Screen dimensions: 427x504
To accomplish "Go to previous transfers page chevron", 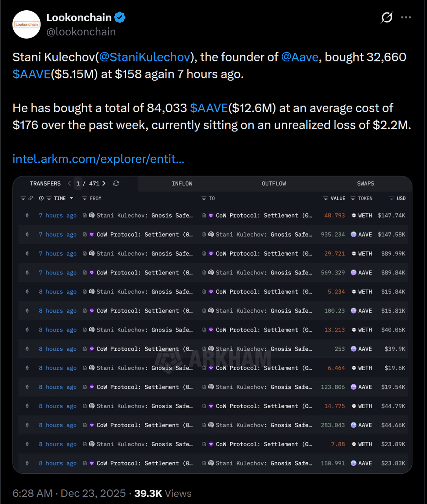I will pyautogui.click(x=70, y=183).
